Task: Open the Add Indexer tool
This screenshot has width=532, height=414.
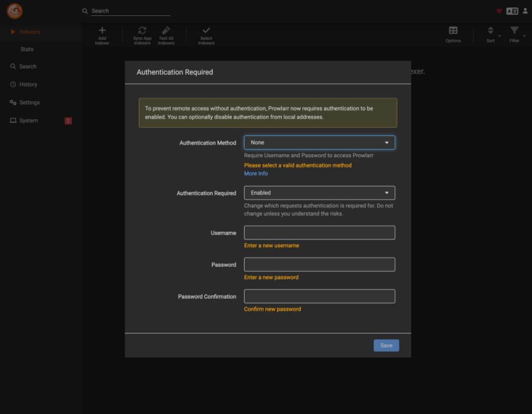Action: click(x=102, y=35)
